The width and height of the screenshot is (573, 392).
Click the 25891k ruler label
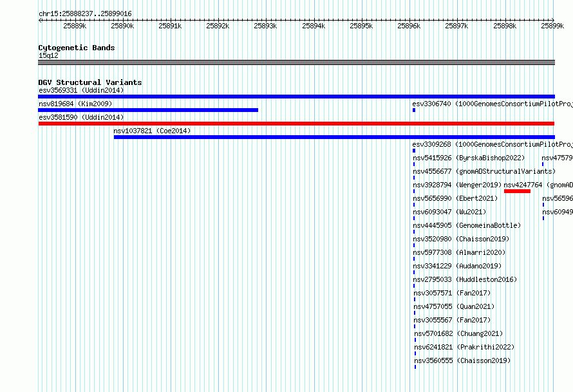tap(170, 26)
